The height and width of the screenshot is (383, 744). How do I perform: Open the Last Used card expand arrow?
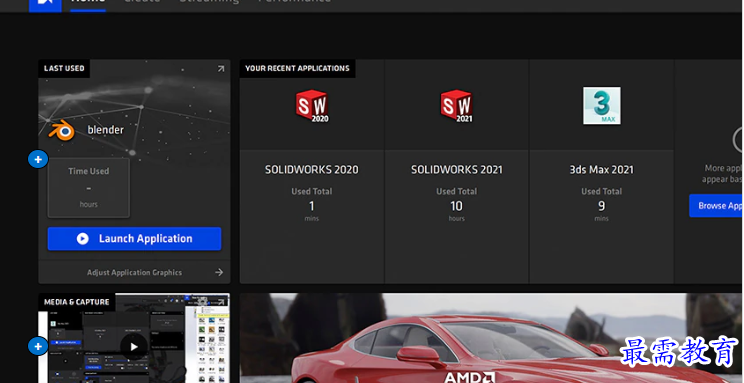[221, 69]
